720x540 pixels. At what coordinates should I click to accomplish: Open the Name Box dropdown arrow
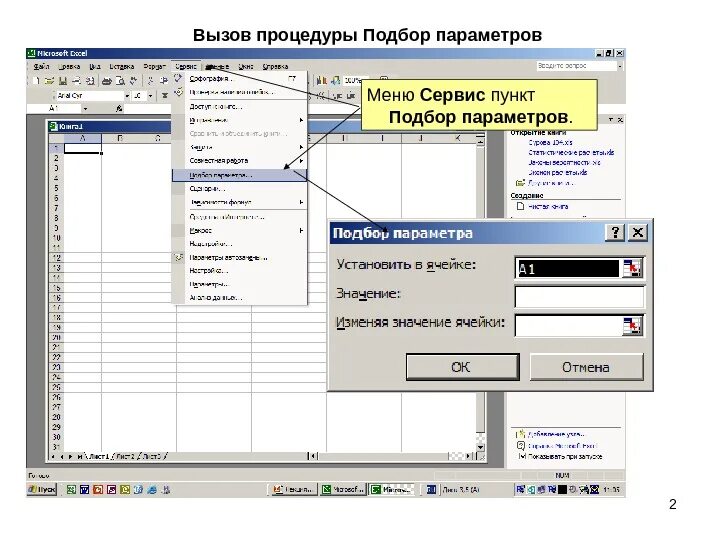(x=85, y=108)
